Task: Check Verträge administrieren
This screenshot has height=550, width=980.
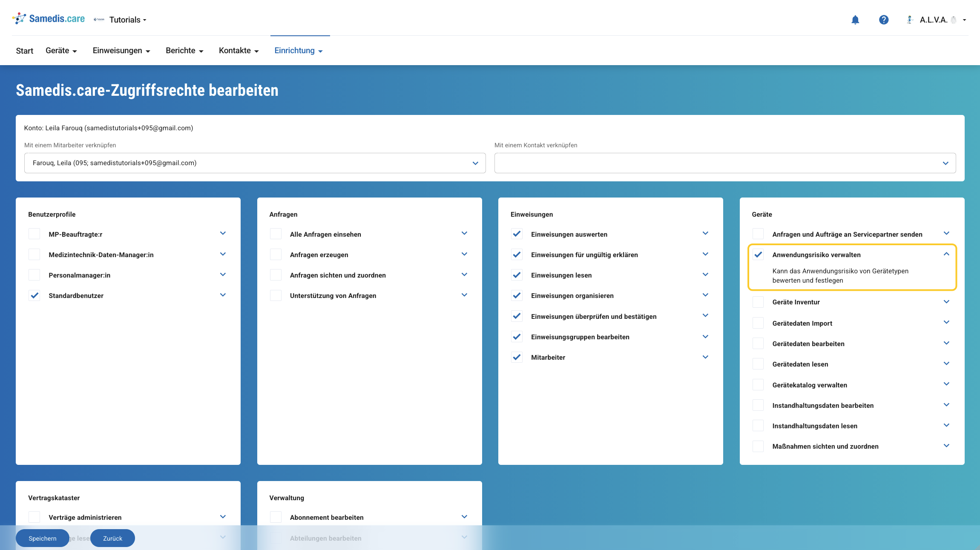Action: point(34,517)
